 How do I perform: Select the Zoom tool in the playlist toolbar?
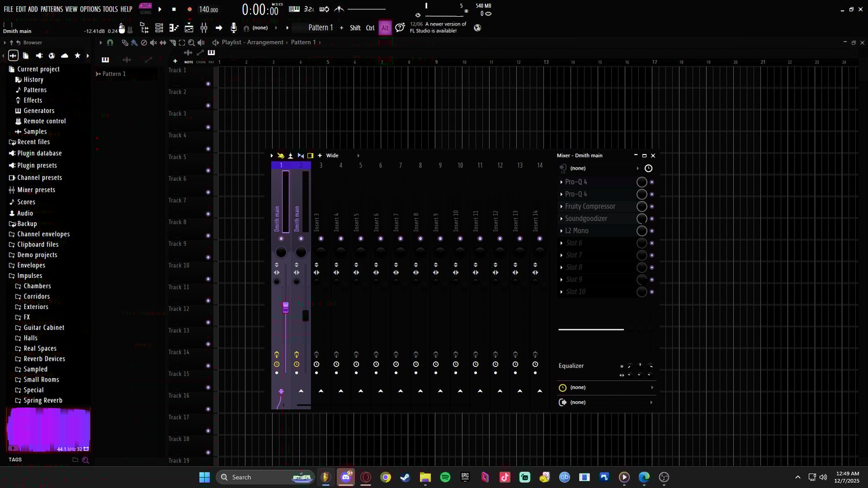click(191, 43)
